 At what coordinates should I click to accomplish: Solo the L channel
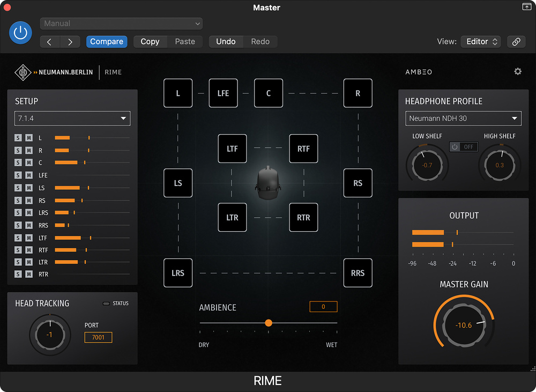(18, 138)
